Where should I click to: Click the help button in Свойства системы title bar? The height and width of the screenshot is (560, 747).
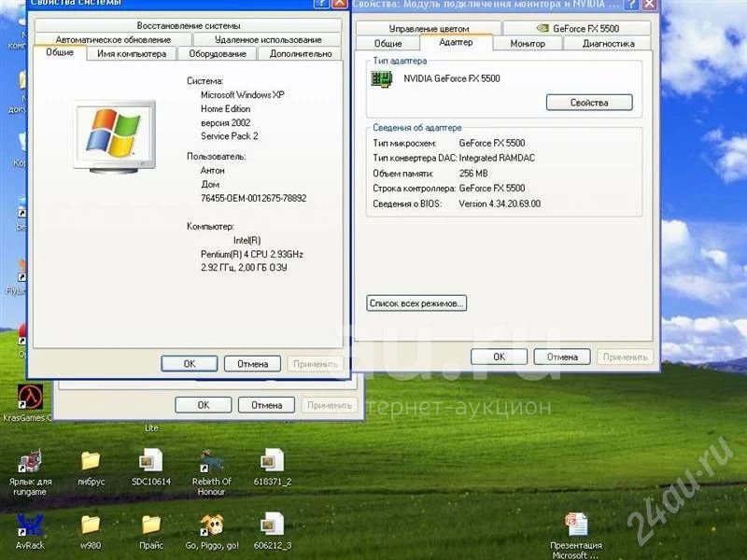[321, 4]
